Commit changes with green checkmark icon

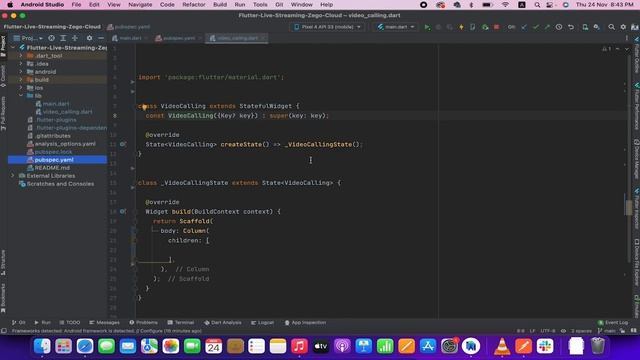[x=536, y=27]
